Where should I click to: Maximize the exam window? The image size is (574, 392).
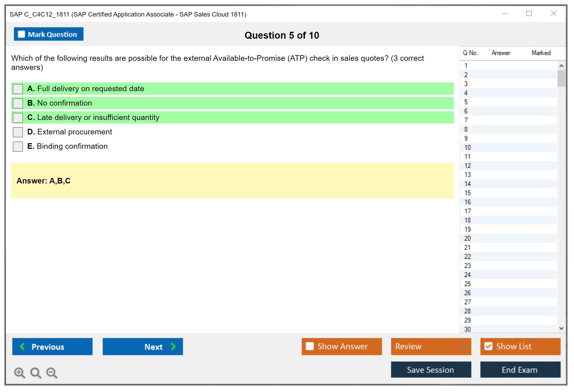point(529,14)
